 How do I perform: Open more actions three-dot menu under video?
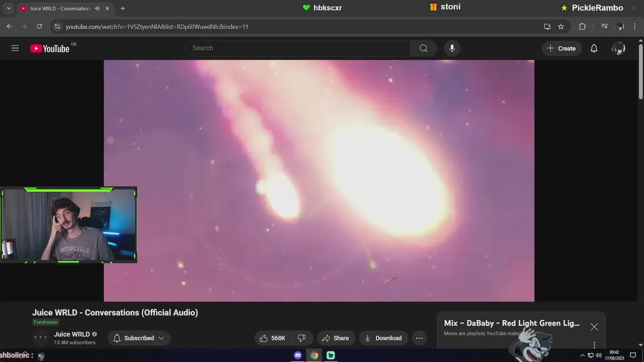419,338
